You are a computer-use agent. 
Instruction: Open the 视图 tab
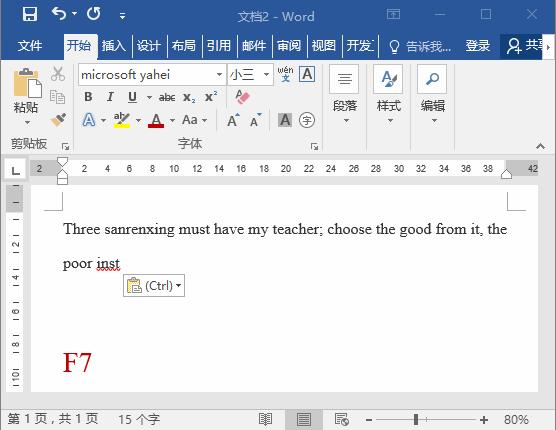(324, 46)
